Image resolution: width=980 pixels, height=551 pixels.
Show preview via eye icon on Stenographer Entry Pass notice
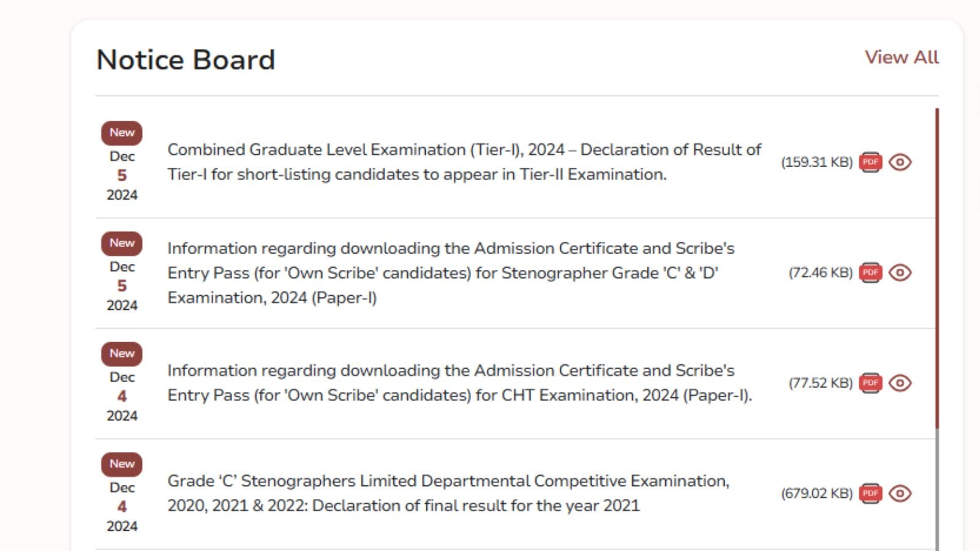click(899, 273)
